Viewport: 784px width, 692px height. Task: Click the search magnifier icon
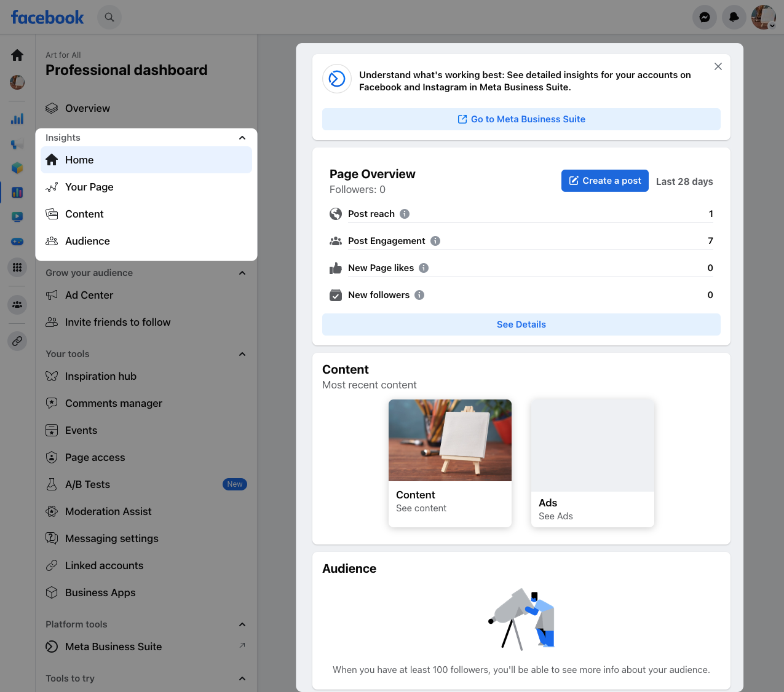(109, 17)
